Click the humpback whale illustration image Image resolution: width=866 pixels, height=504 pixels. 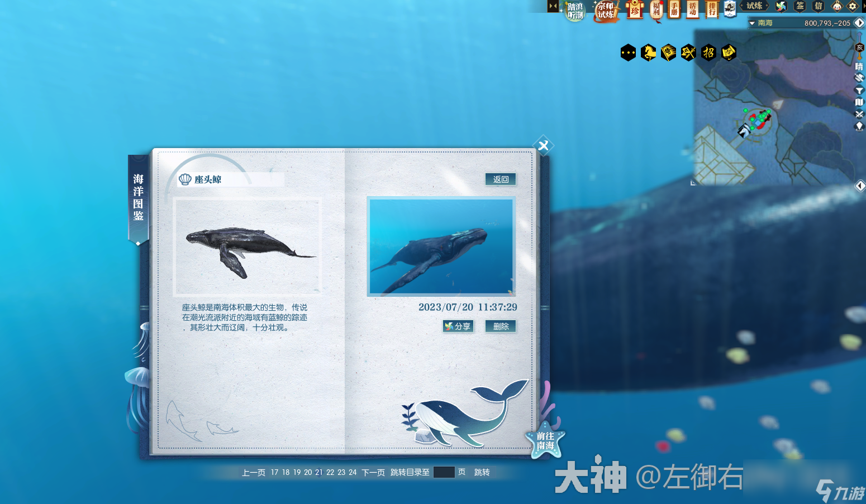click(248, 246)
